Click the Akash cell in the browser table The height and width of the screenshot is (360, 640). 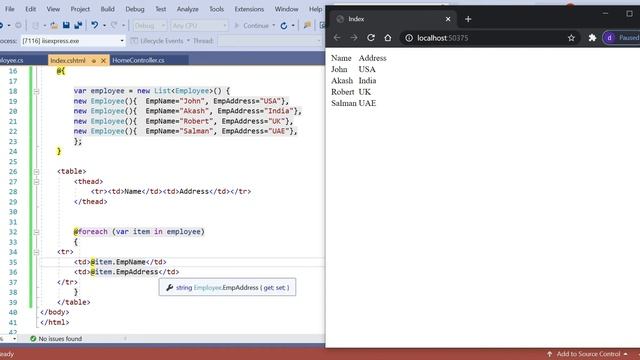[x=342, y=80]
